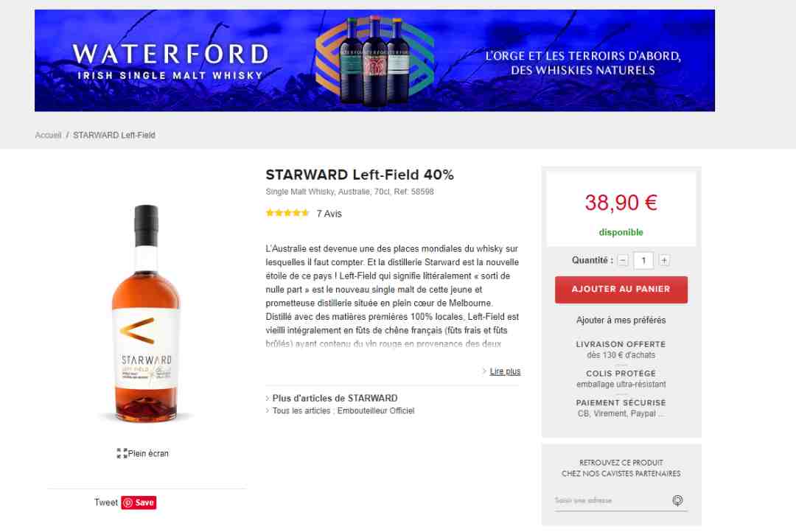
Task: Click the quantity number field
Action: point(643,260)
